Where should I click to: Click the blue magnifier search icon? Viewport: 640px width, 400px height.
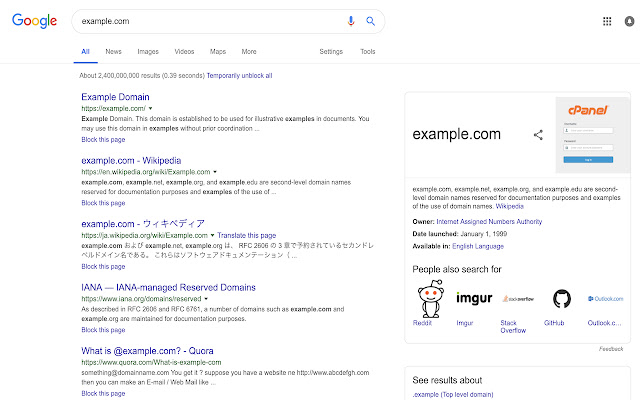click(370, 21)
